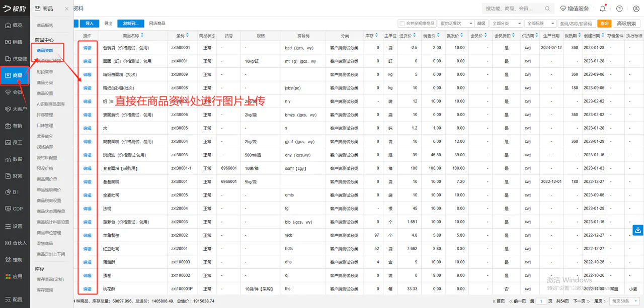
Task: Open 增值服务 in the top bar
Action: 575,9
